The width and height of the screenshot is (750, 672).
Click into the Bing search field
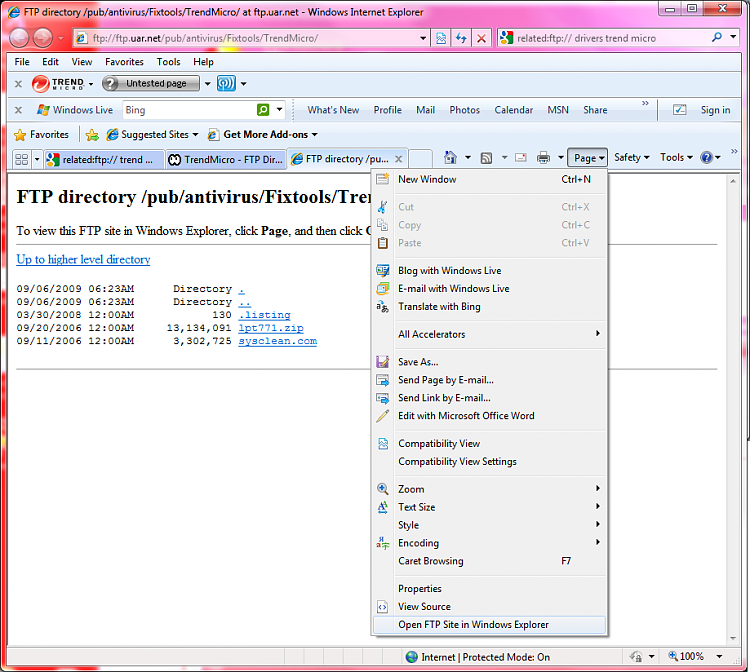[189, 110]
